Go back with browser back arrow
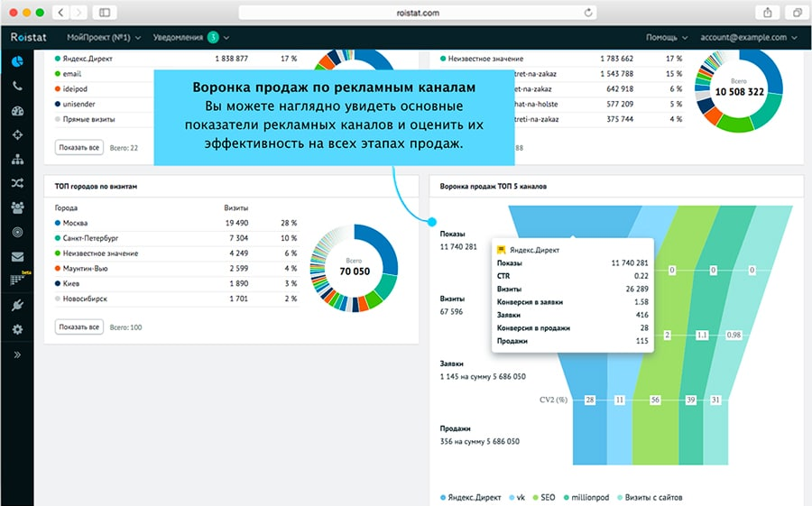 (60, 13)
